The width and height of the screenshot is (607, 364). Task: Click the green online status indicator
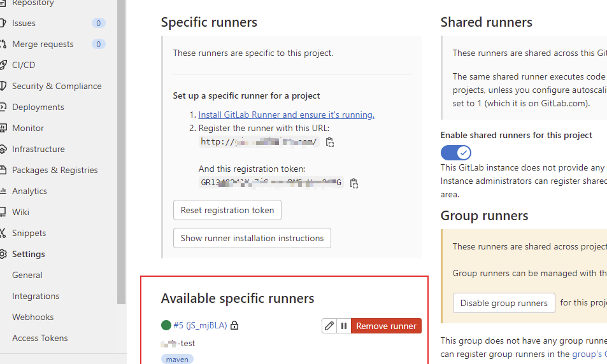point(166,326)
